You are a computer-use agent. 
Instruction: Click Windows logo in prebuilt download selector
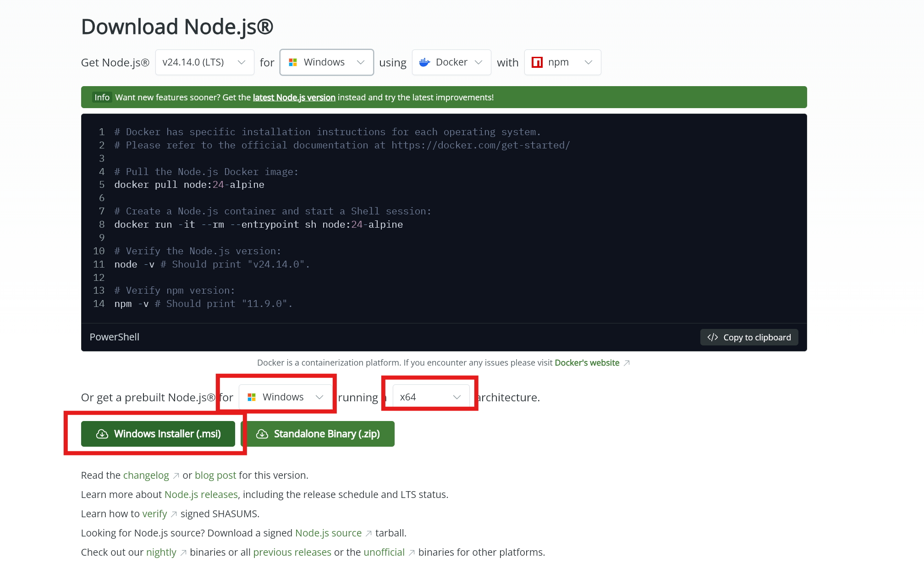[x=252, y=397]
